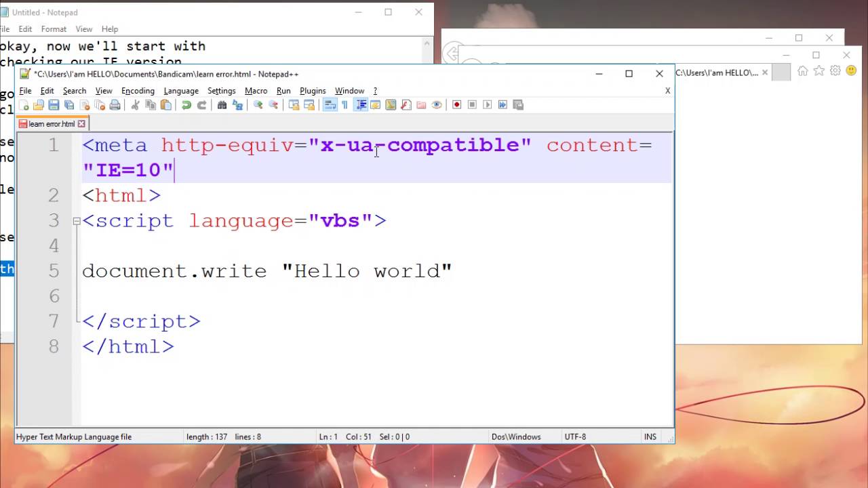Click the UTF-8 encoding status field
The image size is (868, 488).
(574, 436)
